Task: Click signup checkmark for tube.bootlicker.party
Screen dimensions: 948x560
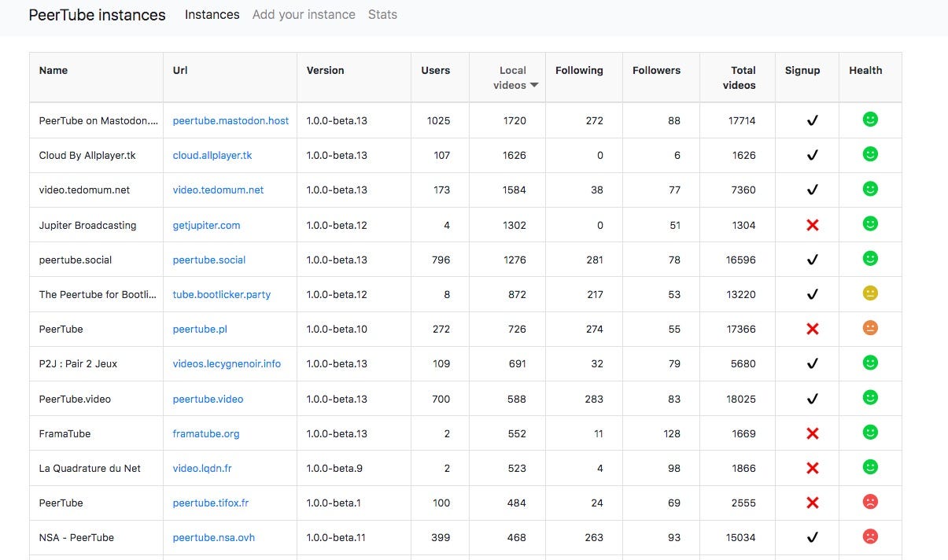Action: (813, 294)
